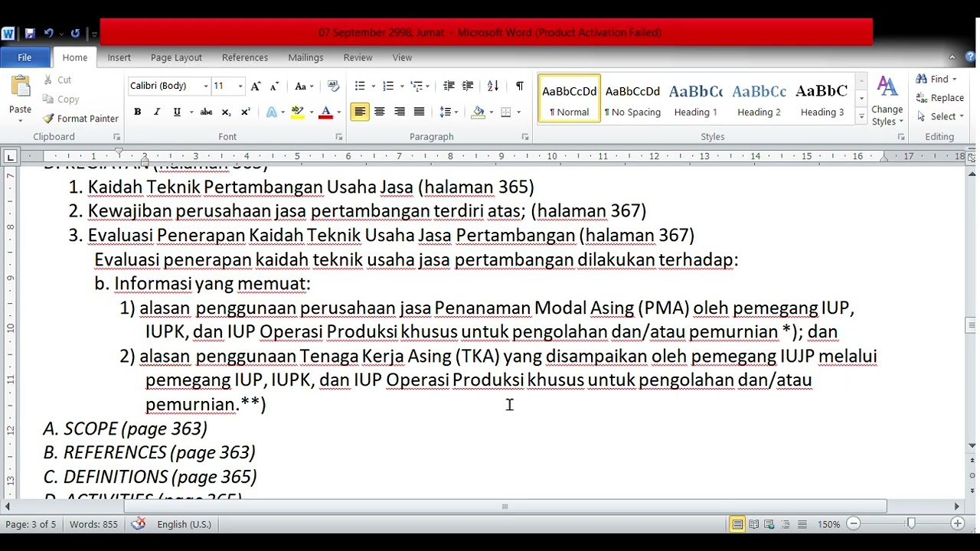
Task: Click the Sort A-Z icon
Action: 493,86
